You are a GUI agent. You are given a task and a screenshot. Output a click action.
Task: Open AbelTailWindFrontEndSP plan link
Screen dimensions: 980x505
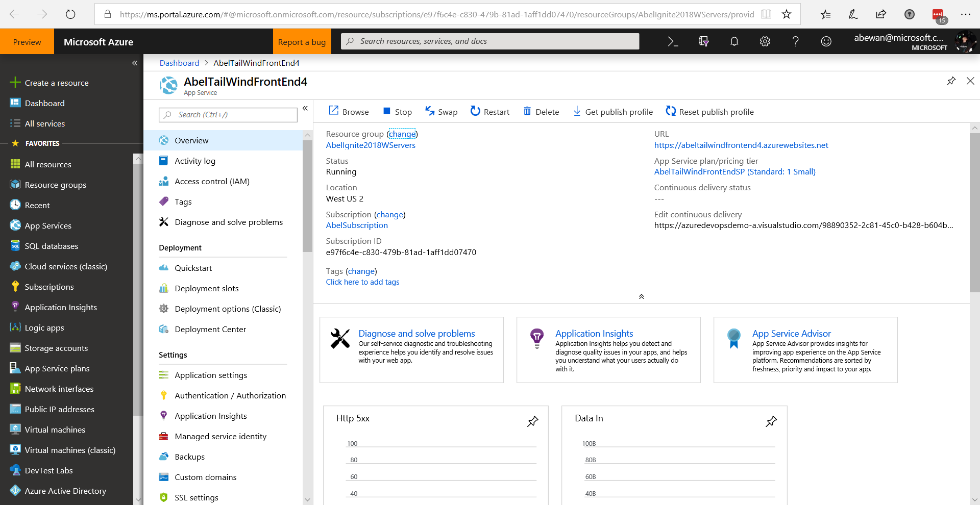pos(734,172)
